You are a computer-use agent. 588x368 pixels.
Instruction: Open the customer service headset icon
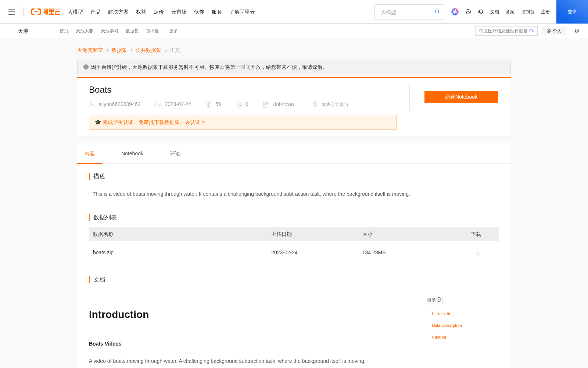coord(481,12)
